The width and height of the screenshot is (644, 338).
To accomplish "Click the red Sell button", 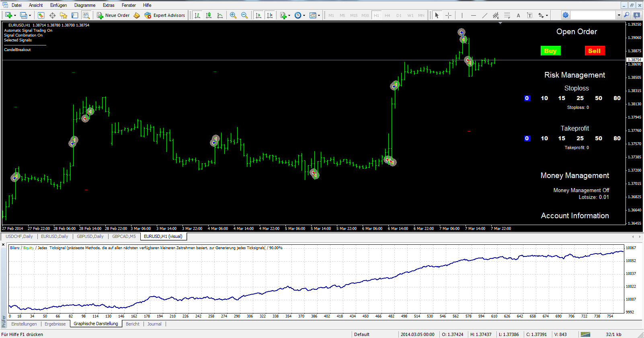I will (595, 51).
